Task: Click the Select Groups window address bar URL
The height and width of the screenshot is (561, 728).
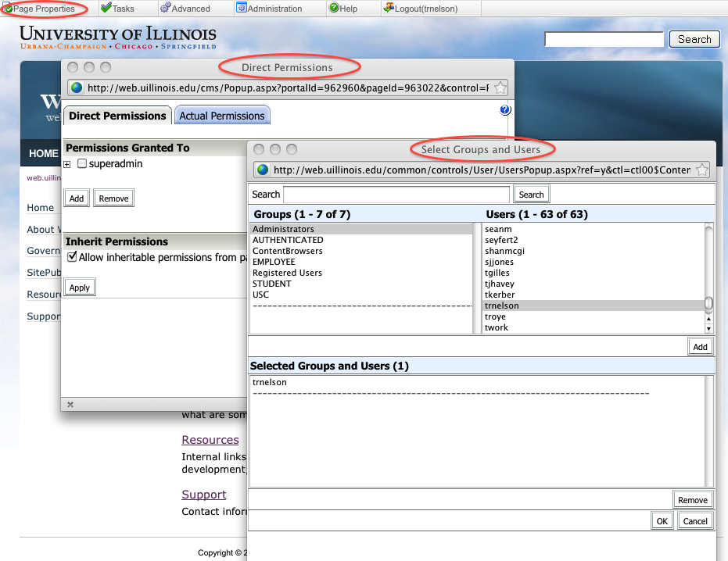Action: 482,170
